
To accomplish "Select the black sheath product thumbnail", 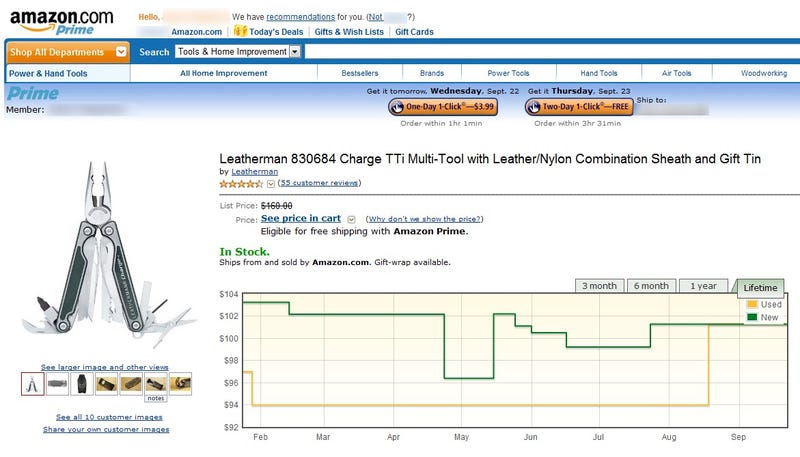I will 82,384.
